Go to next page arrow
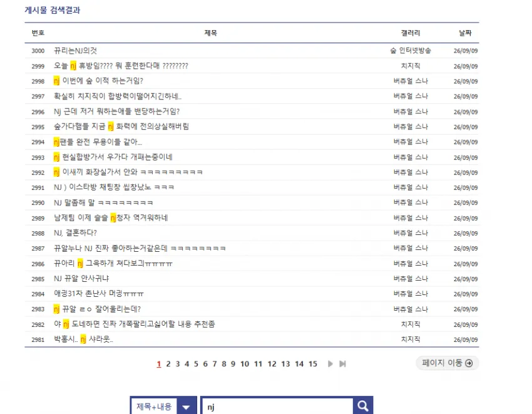Image resolution: width=532 pixels, height=414 pixels. tap(330, 364)
